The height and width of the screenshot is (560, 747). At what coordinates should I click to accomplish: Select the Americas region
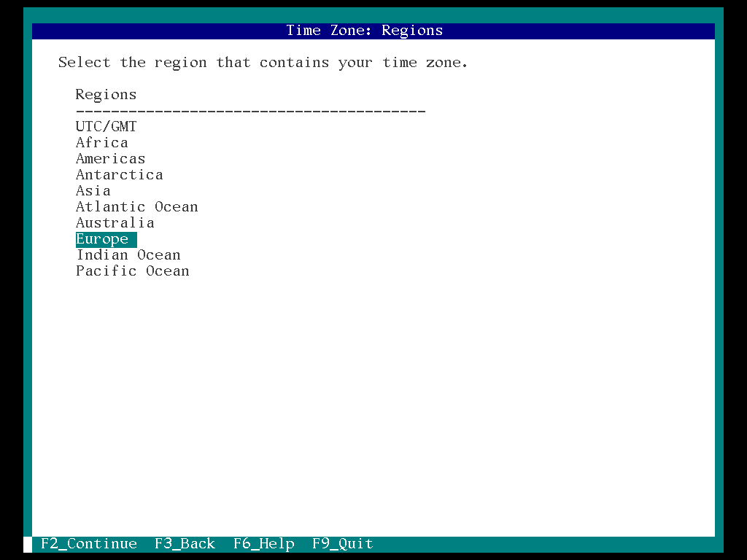pyautogui.click(x=110, y=158)
